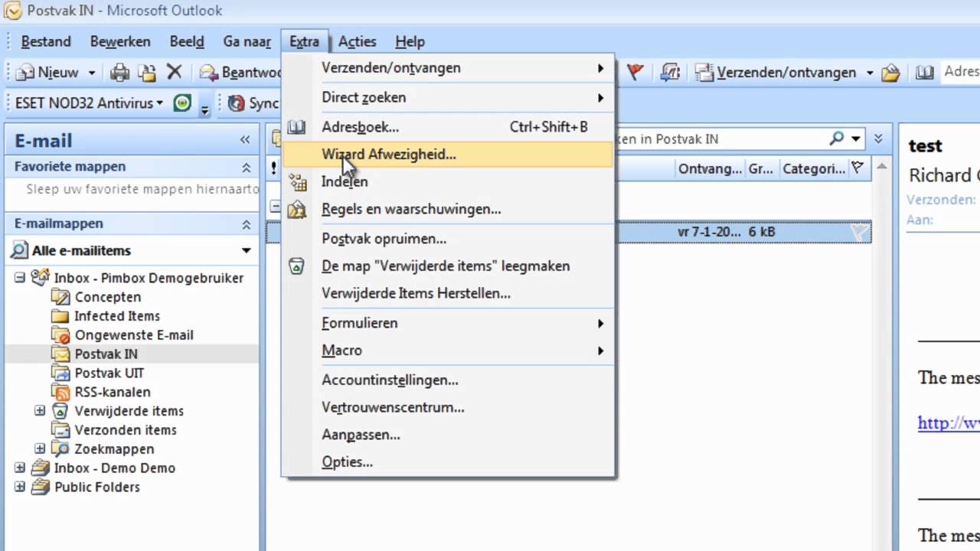Open the Direct zoeken submenu
Viewport: 980px width, 551px height.
[449, 97]
